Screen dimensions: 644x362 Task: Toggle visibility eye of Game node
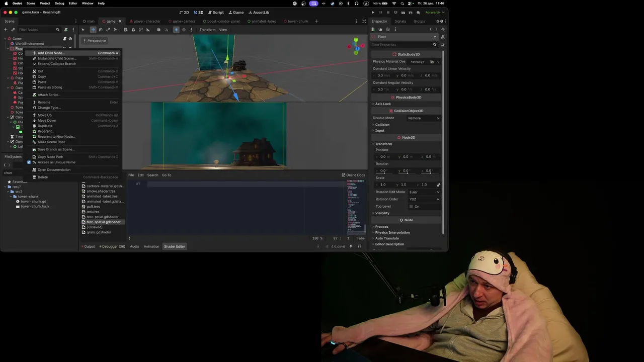click(x=70, y=39)
